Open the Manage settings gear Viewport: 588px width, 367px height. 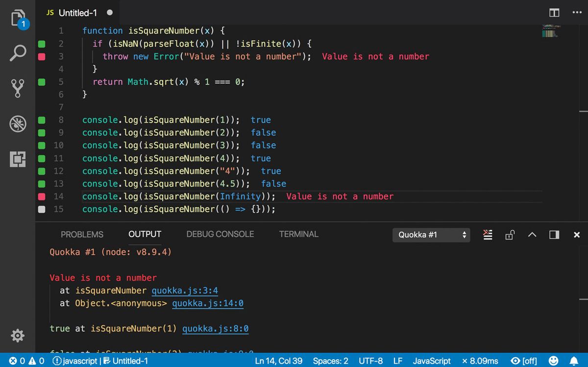click(x=18, y=336)
